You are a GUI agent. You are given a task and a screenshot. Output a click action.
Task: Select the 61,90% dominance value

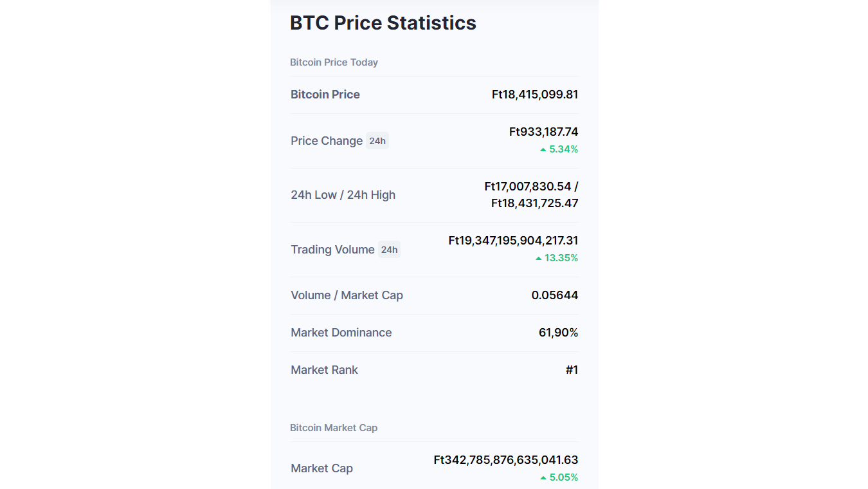559,333
